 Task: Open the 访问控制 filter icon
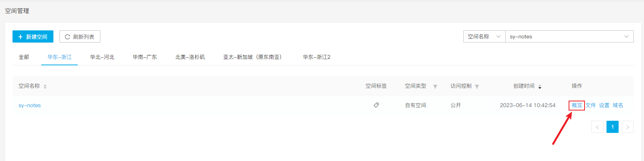pyautogui.click(x=477, y=87)
